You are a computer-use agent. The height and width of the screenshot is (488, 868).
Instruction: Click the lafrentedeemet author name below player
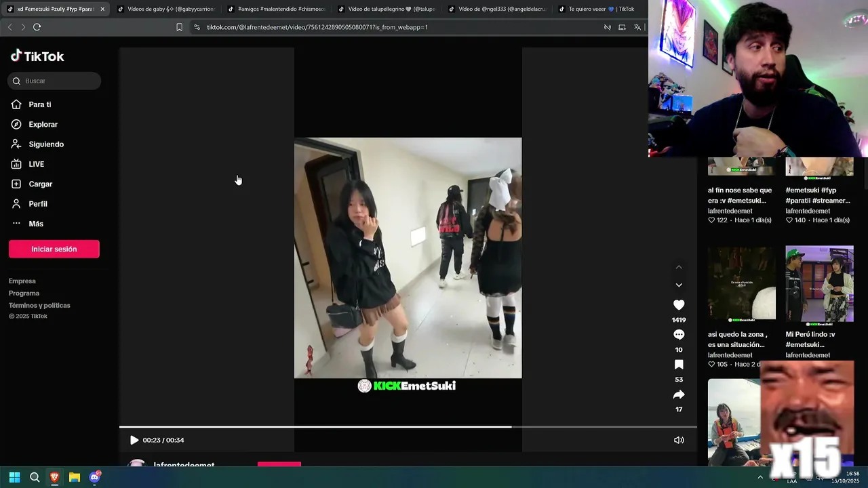click(184, 465)
